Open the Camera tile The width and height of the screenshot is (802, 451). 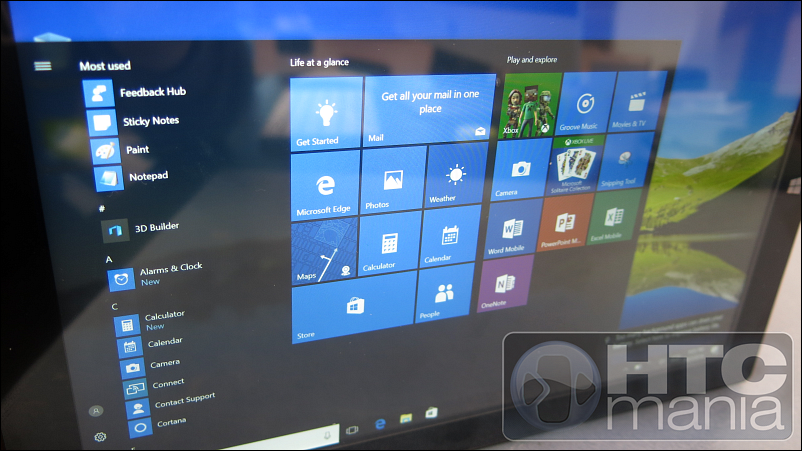tap(520, 169)
